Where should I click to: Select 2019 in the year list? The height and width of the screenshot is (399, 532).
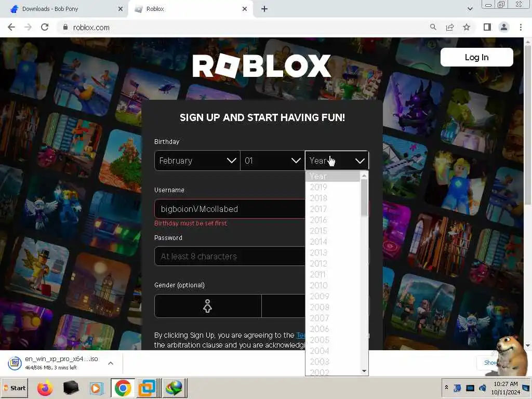tap(332, 187)
